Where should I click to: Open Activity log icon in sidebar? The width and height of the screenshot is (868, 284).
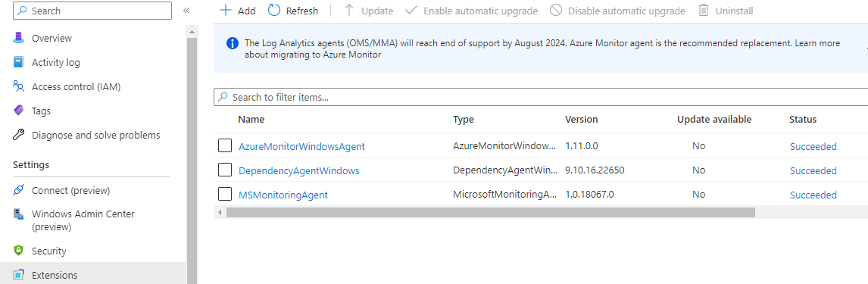point(19,62)
